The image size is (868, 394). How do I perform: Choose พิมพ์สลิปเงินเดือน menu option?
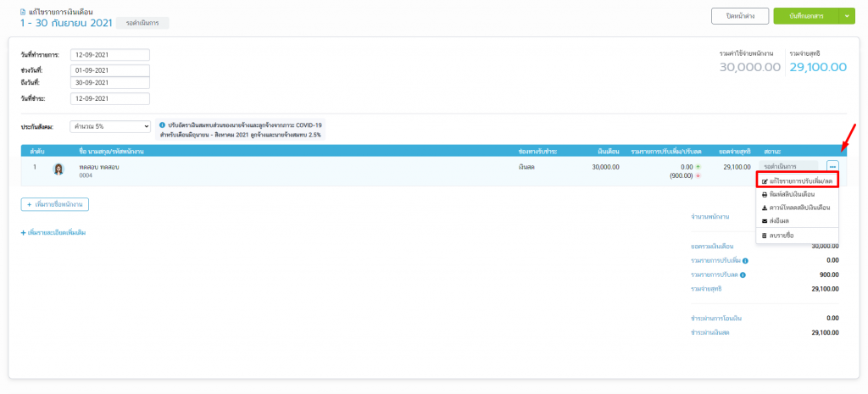coord(793,194)
